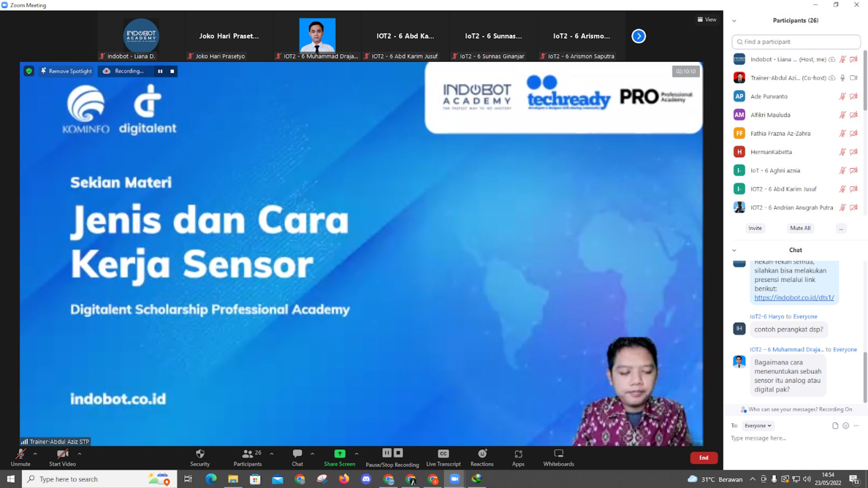
Task: Click muted mic icon for Fathia Frazna Az-Zahra
Action: point(843,133)
